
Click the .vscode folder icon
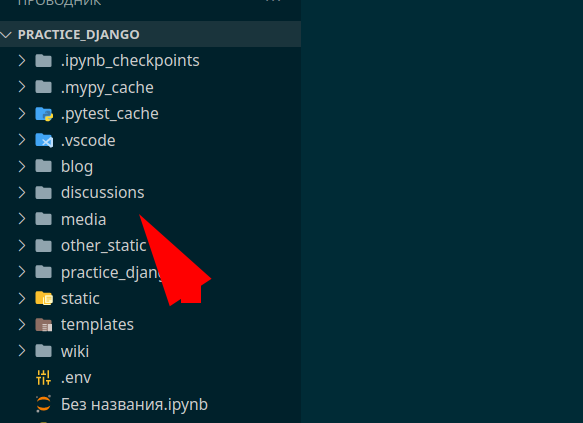pos(44,140)
